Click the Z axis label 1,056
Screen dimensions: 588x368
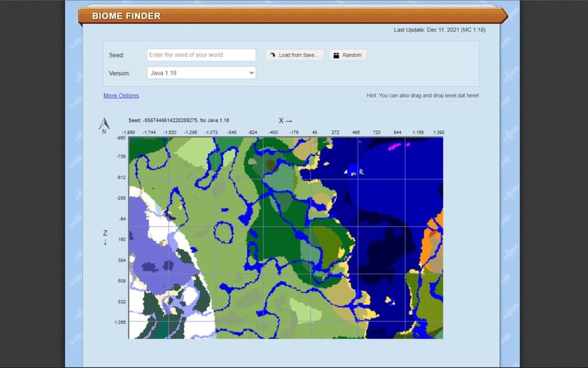click(x=120, y=322)
